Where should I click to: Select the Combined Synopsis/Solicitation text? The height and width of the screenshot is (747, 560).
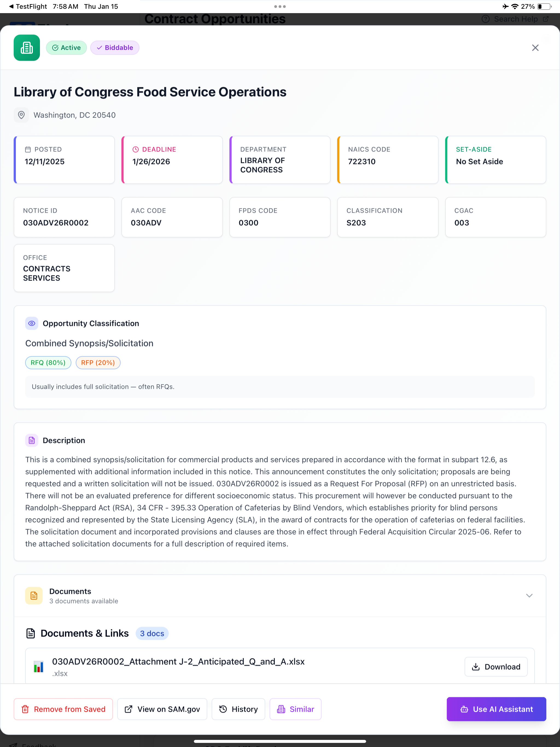tap(89, 343)
